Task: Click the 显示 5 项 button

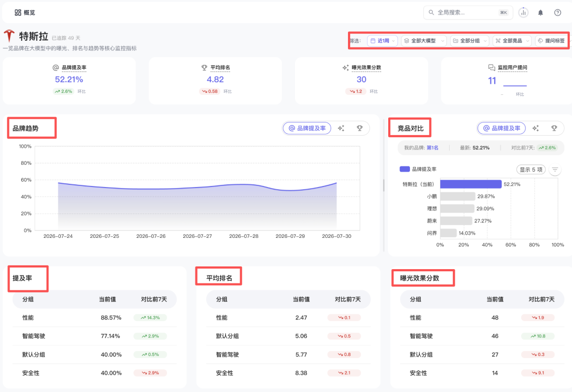Action: 531,170
